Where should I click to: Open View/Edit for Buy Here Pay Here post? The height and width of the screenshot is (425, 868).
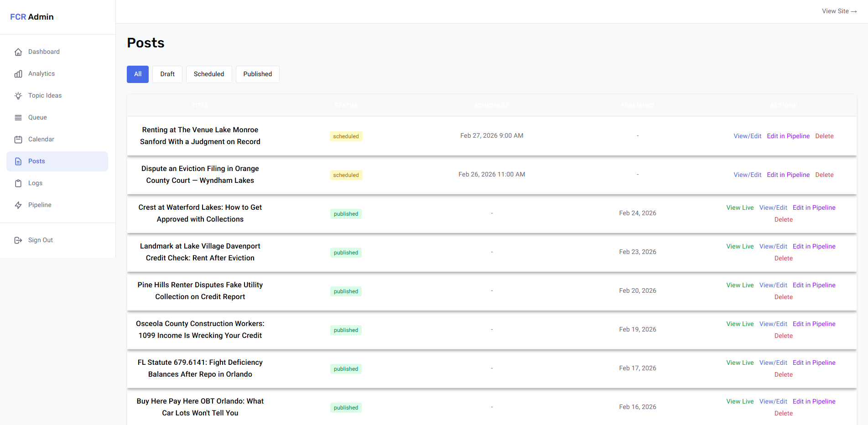(773, 401)
